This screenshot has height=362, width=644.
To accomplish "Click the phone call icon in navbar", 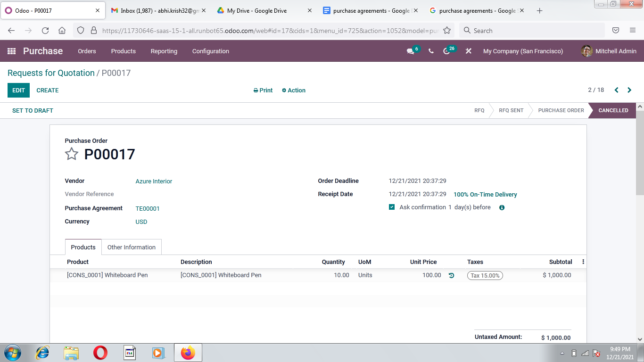I will point(431,51).
